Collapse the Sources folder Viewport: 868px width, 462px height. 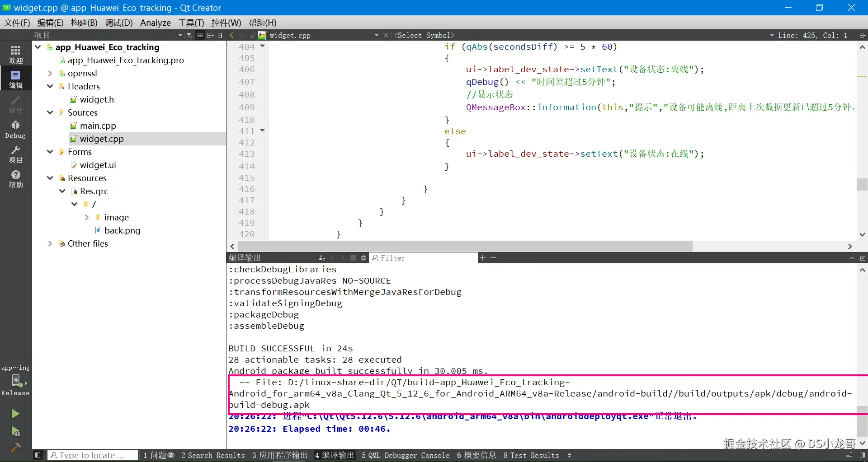click(50, 112)
